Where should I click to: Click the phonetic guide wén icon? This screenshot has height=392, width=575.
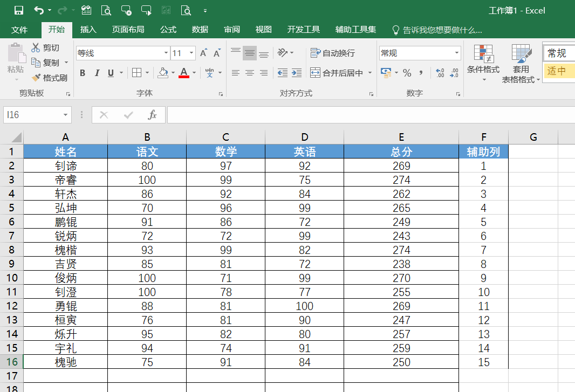click(x=209, y=73)
